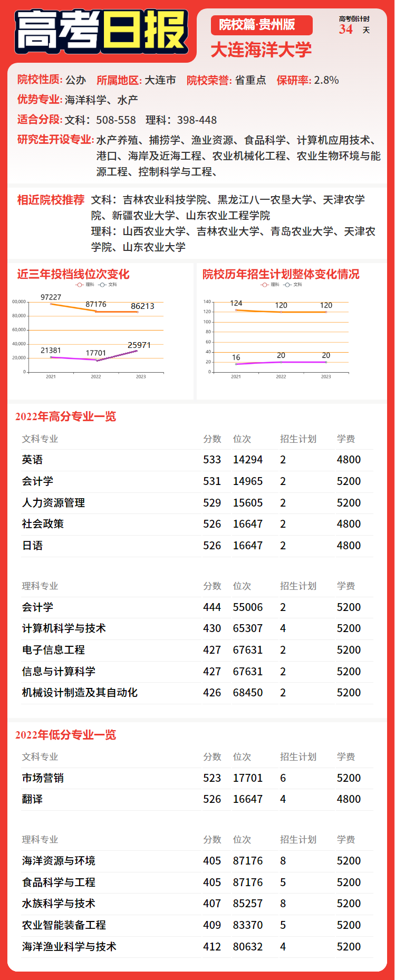Select the 食品科学与工程 major

click(x=59, y=882)
